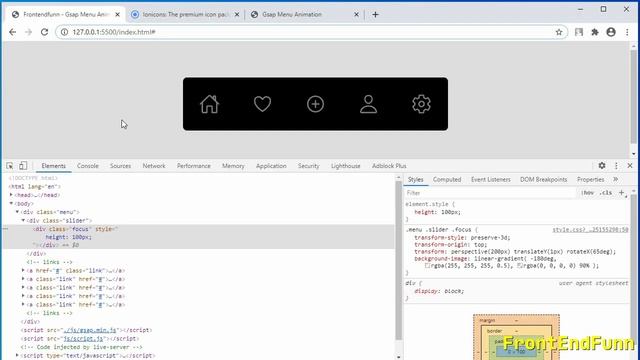640x360 pixels.
Task: Click the person profile icon in the menu
Action: (369, 104)
